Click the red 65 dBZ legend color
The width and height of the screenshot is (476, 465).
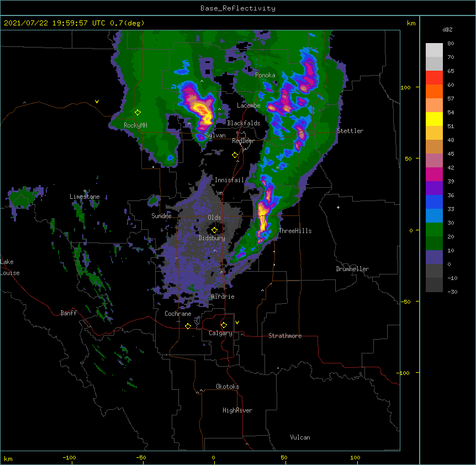pos(434,78)
